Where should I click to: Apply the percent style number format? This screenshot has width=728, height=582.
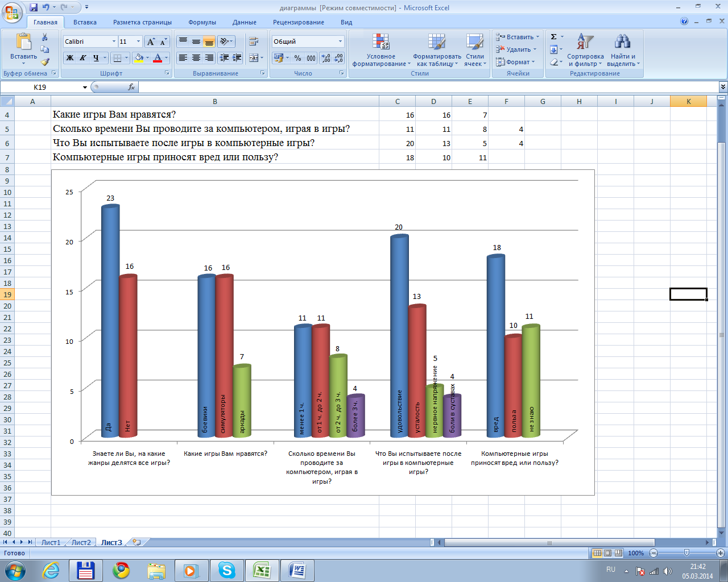297,58
